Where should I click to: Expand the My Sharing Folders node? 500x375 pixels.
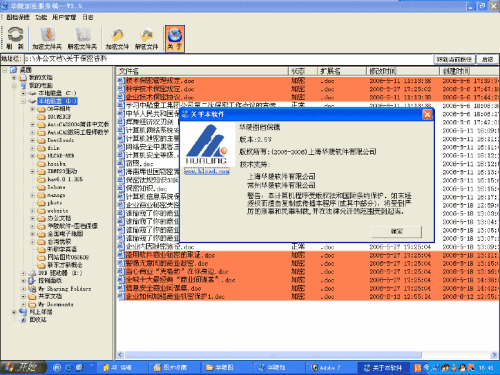[23, 289]
